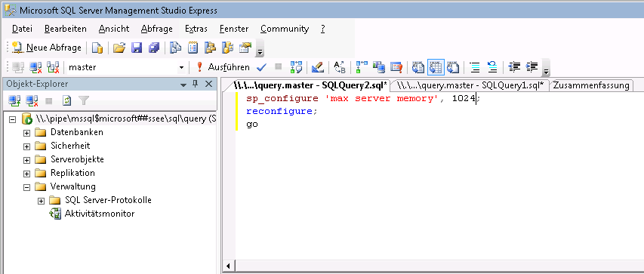Refresh the Objekt-Explorer tree

click(x=66, y=100)
